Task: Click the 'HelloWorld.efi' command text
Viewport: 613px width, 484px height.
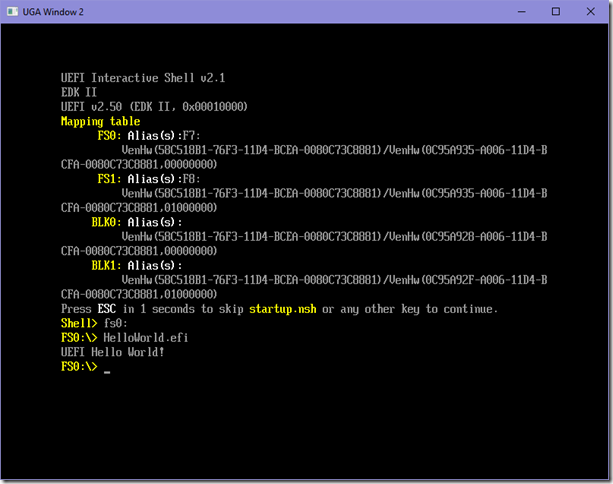Action: [145, 338]
